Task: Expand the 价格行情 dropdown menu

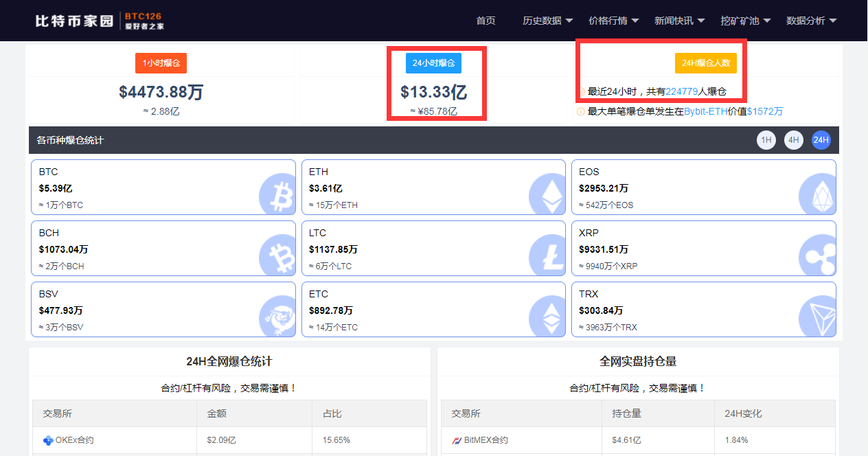Action: coord(614,21)
